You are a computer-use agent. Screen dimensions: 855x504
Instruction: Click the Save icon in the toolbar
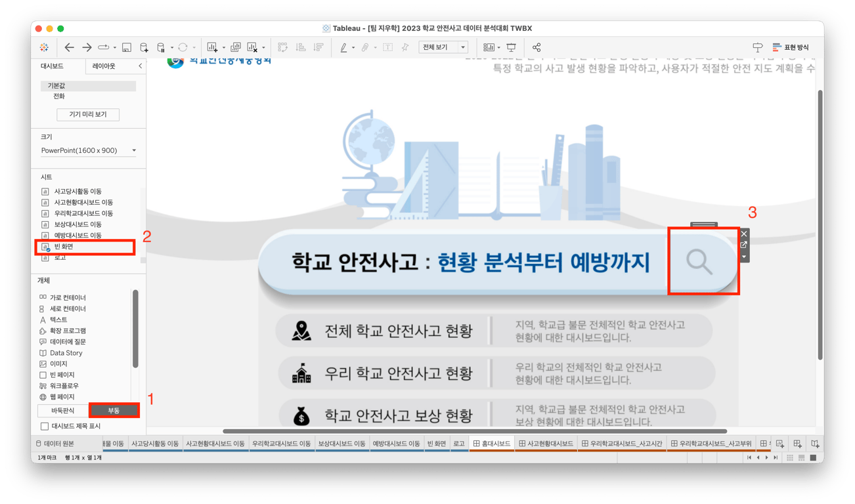tap(126, 47)
